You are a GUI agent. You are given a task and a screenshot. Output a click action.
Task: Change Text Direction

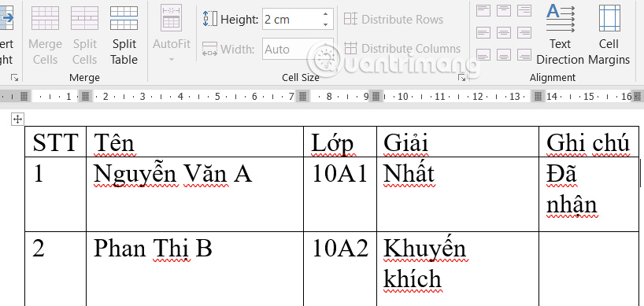tap(561, 35)
